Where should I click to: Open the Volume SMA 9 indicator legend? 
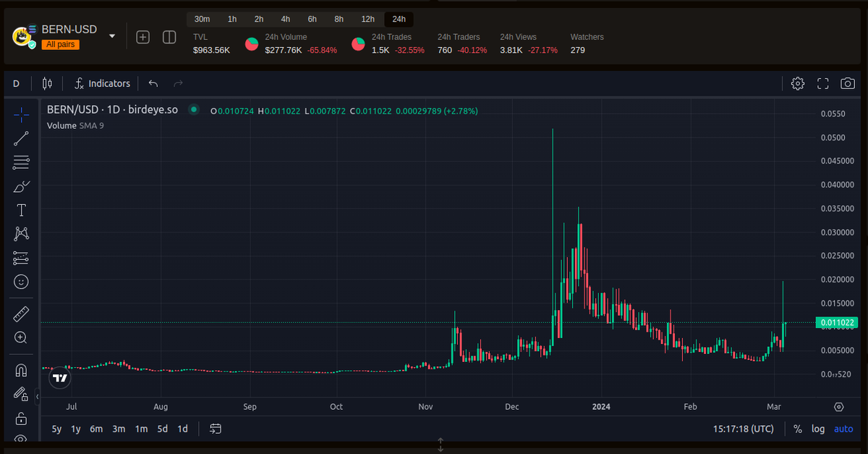75,125
